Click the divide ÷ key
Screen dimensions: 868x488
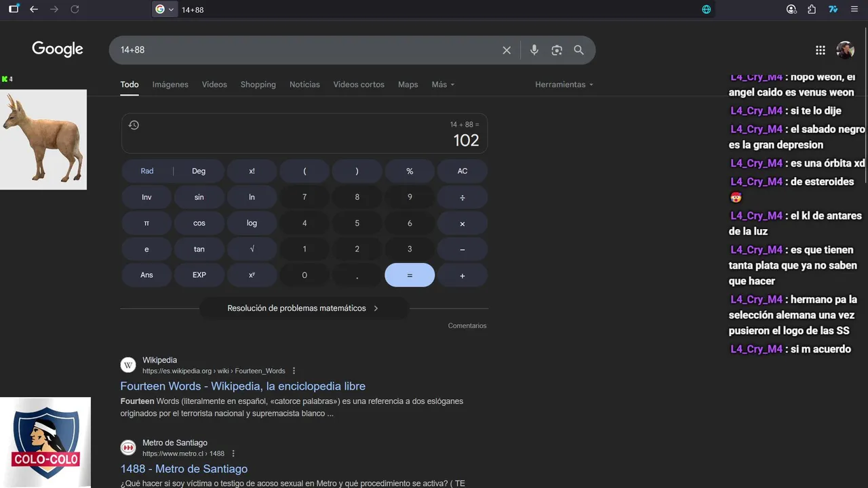point(462,197)
